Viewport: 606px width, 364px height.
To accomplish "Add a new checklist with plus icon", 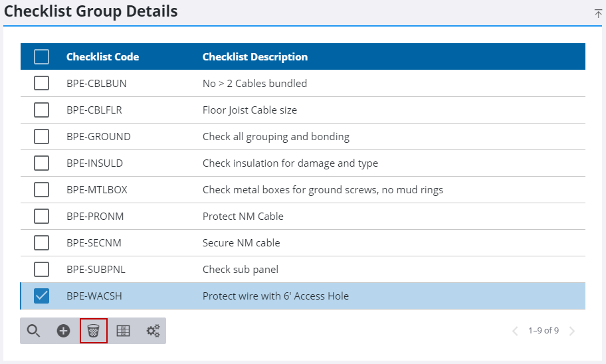I will pos(63,331).
